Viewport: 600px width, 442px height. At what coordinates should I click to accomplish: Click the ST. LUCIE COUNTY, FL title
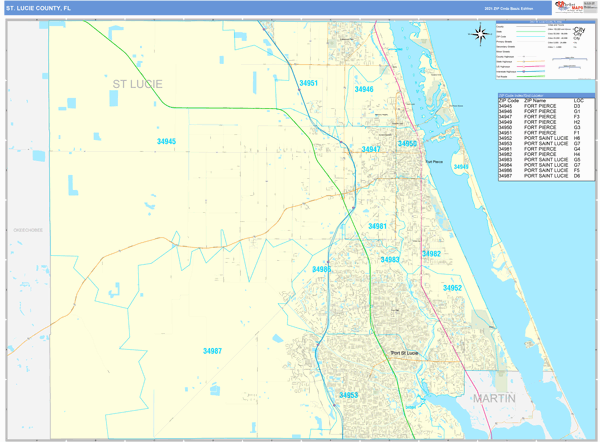point(38,8)
